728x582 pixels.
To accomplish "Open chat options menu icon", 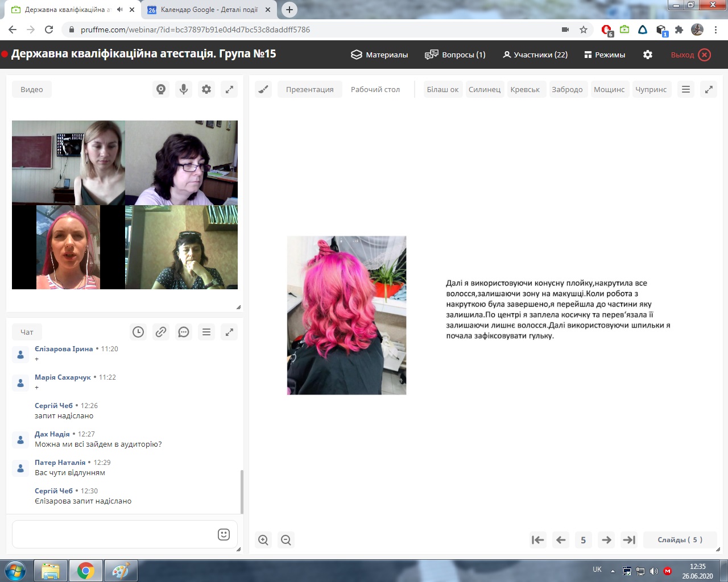I will (x=206, y=332).
